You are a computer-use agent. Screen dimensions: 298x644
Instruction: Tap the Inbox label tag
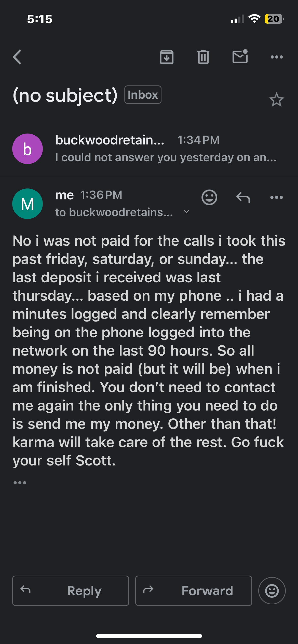coord(143,95)
